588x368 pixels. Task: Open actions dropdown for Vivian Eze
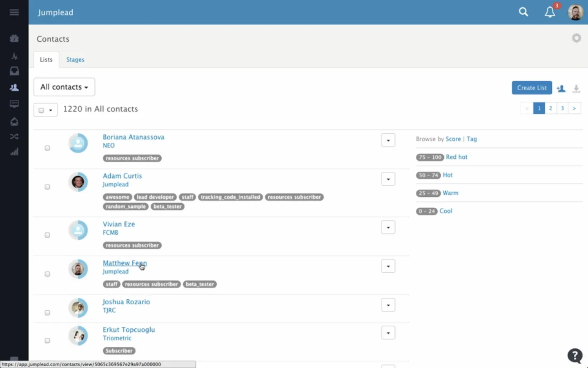388,227
